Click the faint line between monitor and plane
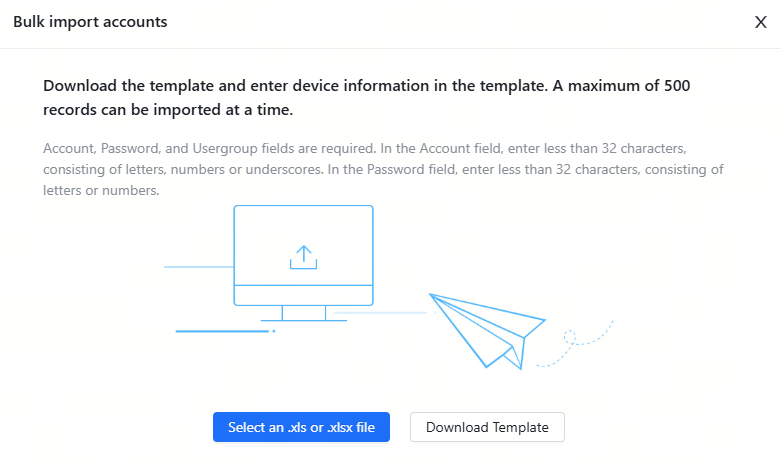Image resolution: width=781 pixels, height=465 pixels. [400, 312]
